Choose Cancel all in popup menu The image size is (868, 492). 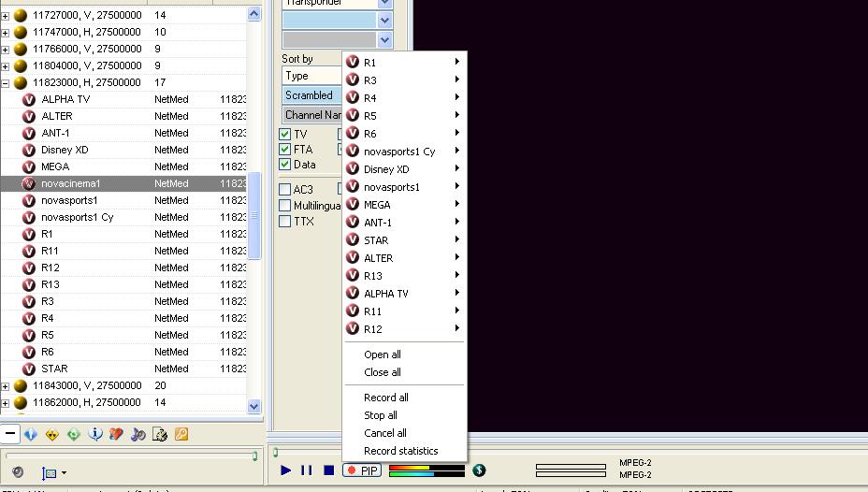[405, 433]
